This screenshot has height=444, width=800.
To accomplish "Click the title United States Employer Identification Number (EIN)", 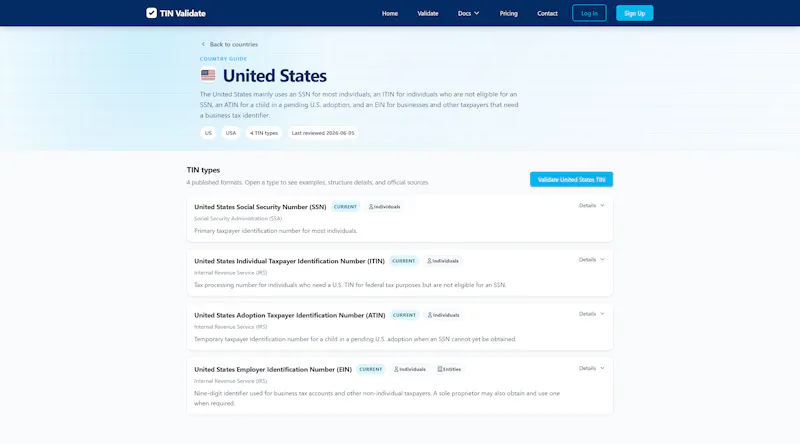I will click(273, 369).
